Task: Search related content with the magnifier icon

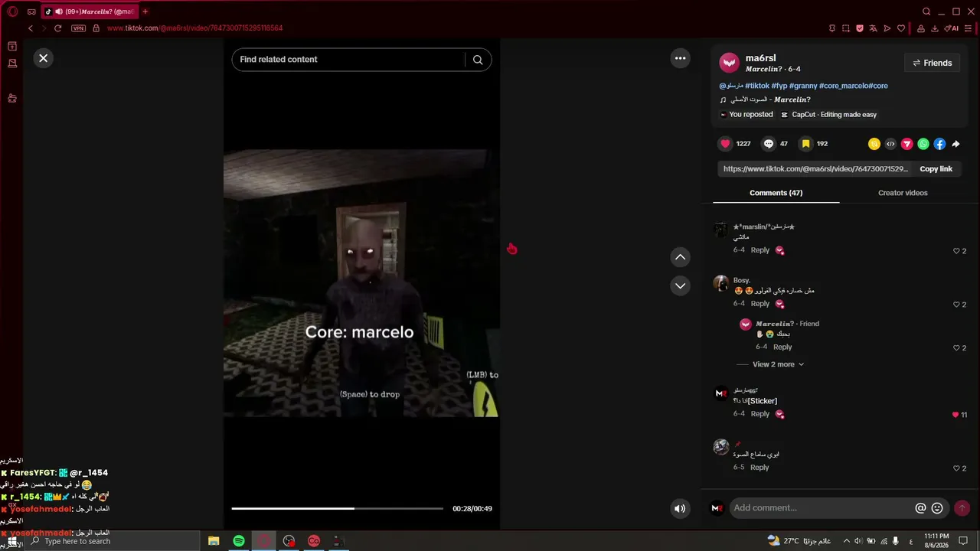Action: click(x=478, y=60)
